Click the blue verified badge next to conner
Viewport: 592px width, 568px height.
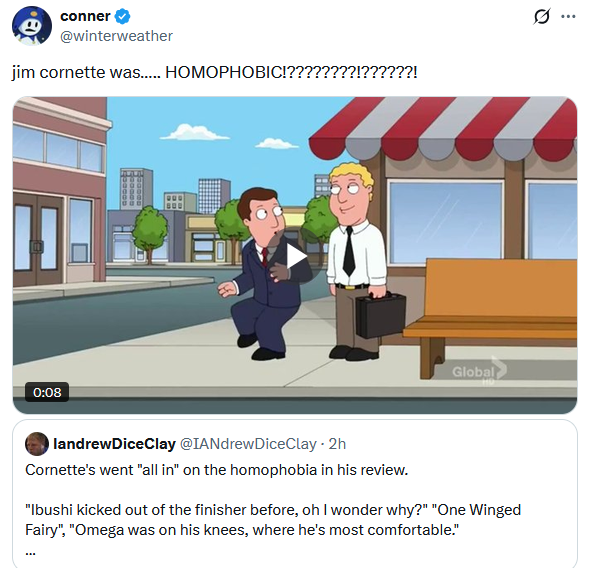(122, 17)
